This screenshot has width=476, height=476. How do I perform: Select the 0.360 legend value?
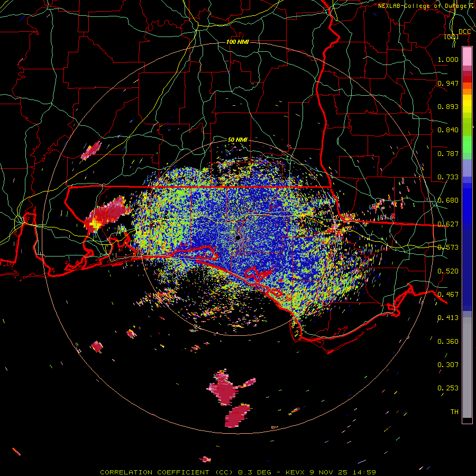pyautogui.click(x=448, y=342)
